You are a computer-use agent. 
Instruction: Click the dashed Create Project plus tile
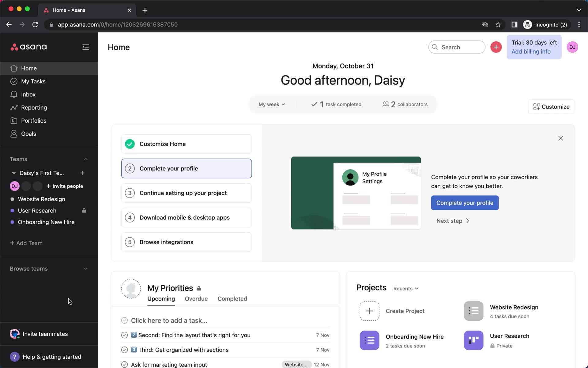coord(369,311)
